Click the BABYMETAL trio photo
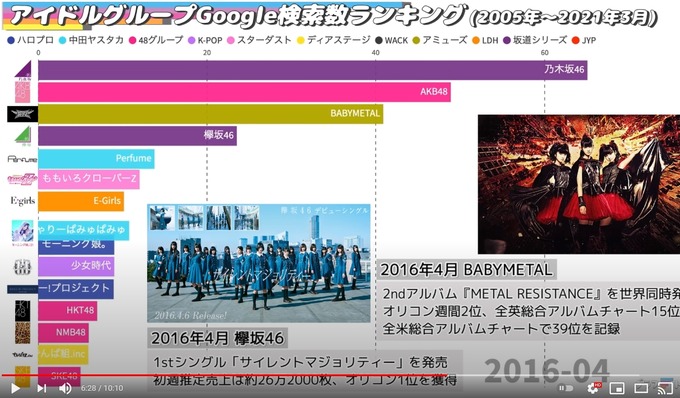680x398 pixels. coord(579,184)
